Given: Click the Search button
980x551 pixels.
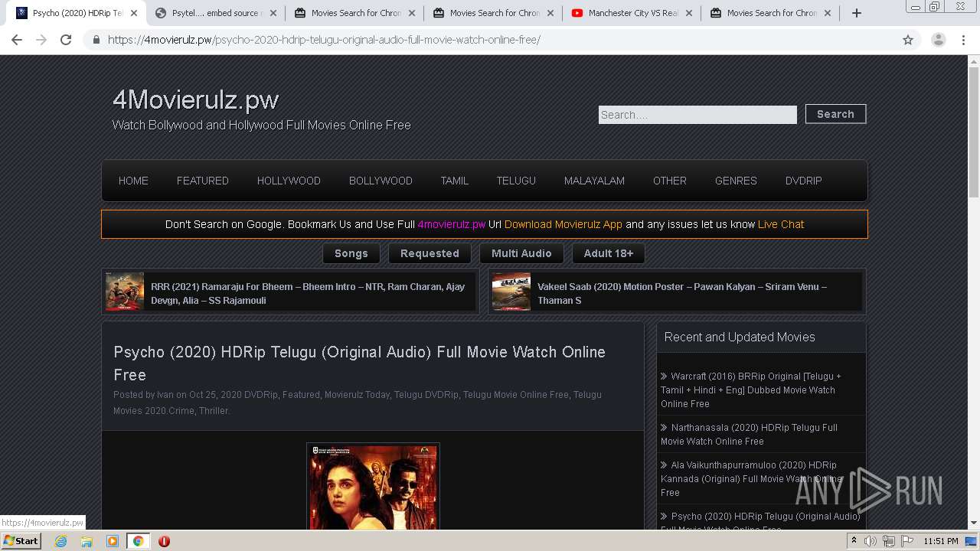Looking at the screenshot, I should (x=835, y=114).
